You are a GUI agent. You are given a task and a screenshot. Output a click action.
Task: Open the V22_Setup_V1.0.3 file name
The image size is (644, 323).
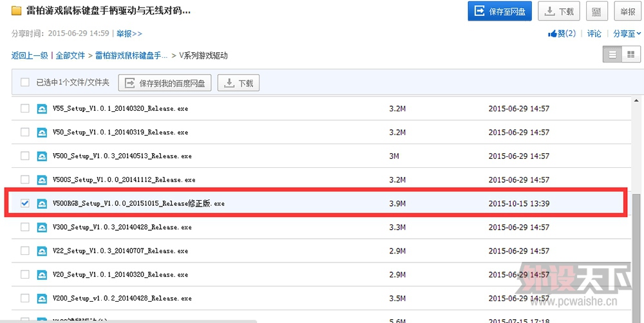click(120, 251)
